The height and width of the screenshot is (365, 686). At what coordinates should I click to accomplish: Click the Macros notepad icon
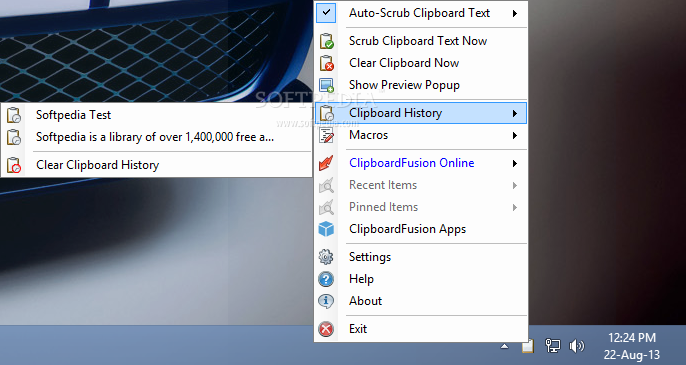326,135
